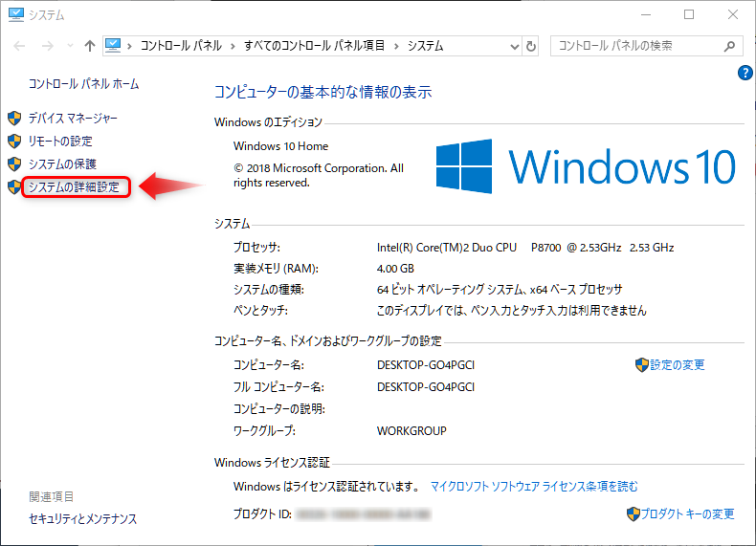
Task: Click the コンピューターの基本的な情報の表示 heading
Action: pyautogui.click(x=322, y=92)
